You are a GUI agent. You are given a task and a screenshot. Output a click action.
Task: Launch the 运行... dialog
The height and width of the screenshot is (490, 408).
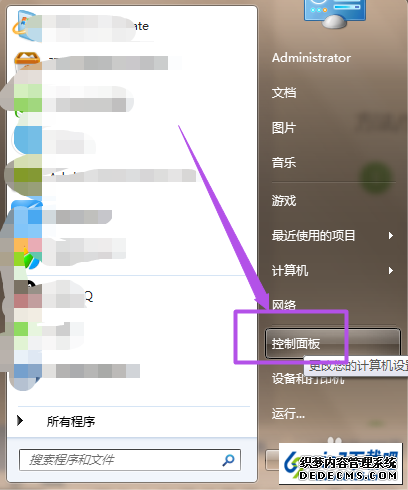click(x=288, y=414)
